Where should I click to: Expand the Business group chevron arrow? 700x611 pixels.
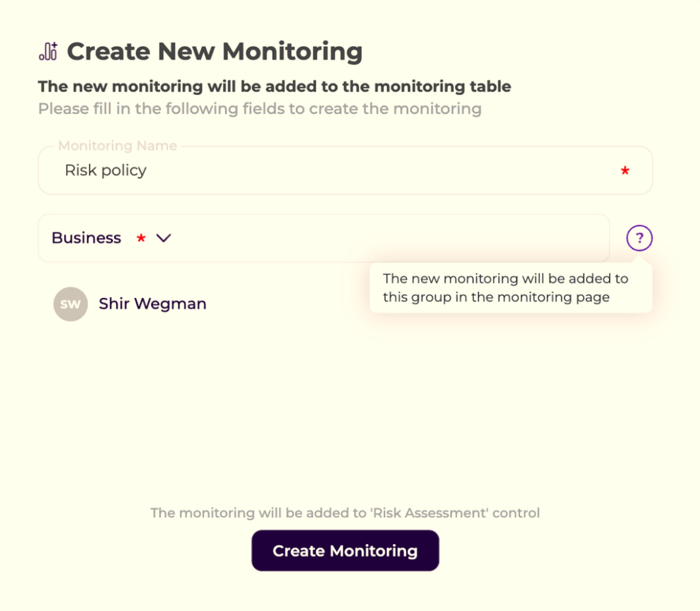[163, 238]
